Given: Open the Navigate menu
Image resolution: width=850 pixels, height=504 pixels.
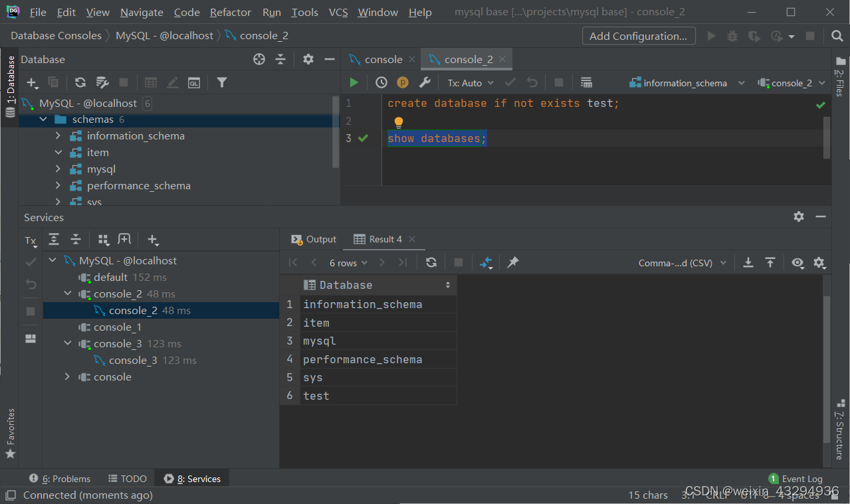Looking at the screenshot, I should (142, 12).
